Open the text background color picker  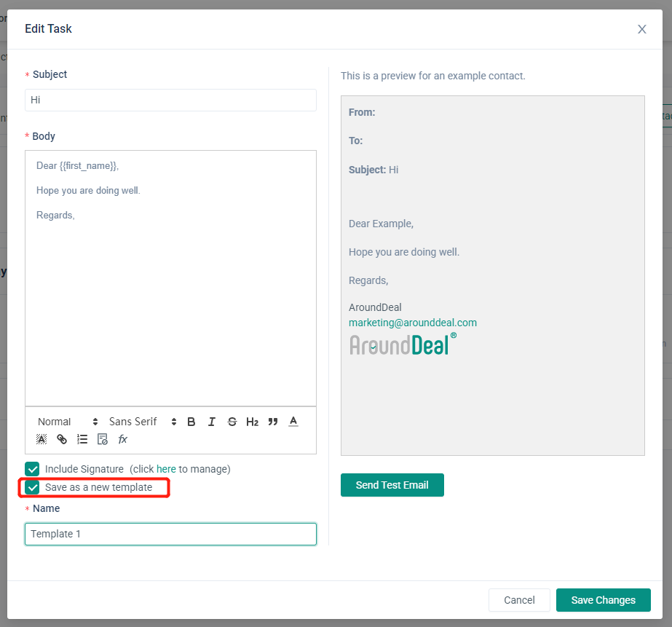click(41, 439)
